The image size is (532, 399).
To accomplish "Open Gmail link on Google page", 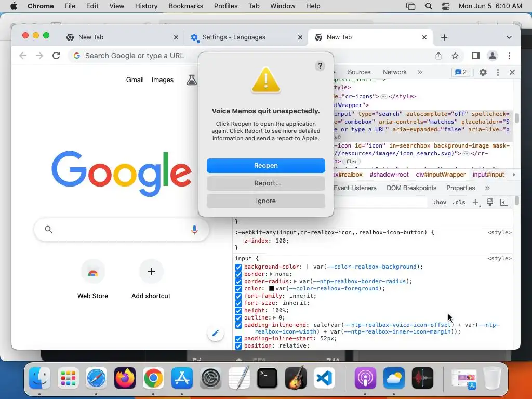I will (x=135, y=79).
